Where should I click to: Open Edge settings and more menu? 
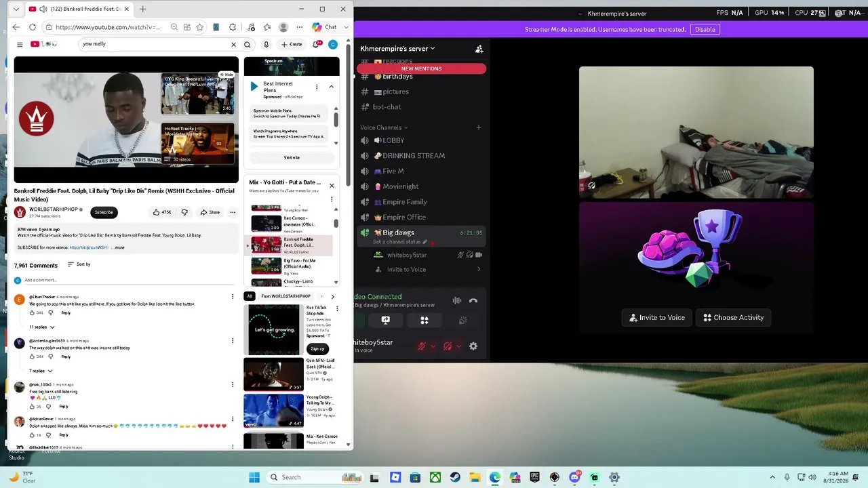(300, 27)
